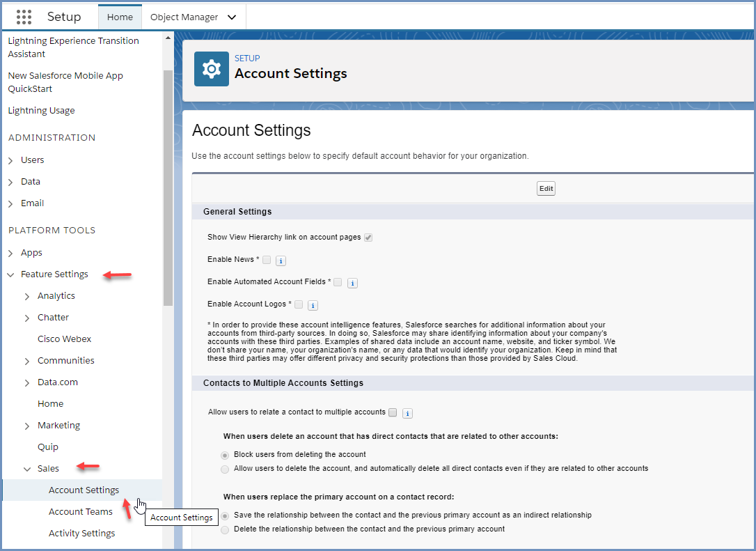This screenshot has height=551, width=756.
Task: Open Home under Feature Settings
Action: (x=50, y=403)
